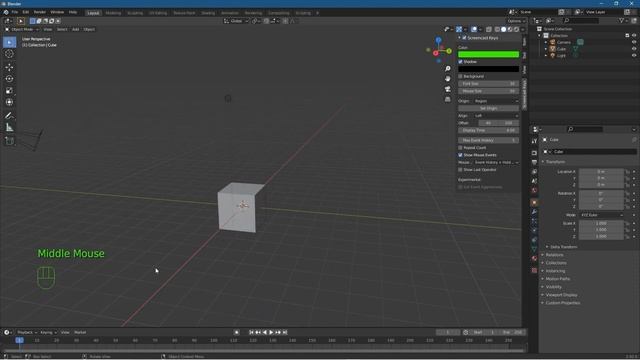640x360 pixels.
Task: Select the Add Cube tool
Action: [9, 141]
